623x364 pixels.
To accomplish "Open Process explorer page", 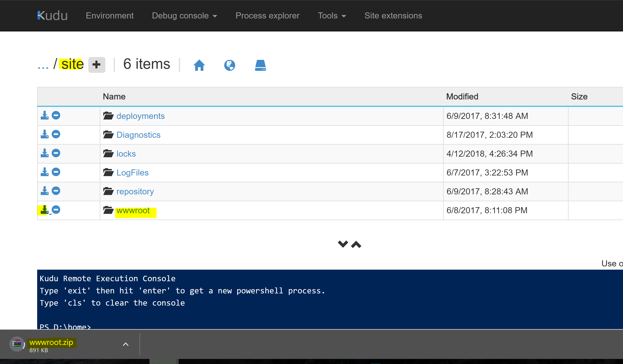I will pos(267,16).
